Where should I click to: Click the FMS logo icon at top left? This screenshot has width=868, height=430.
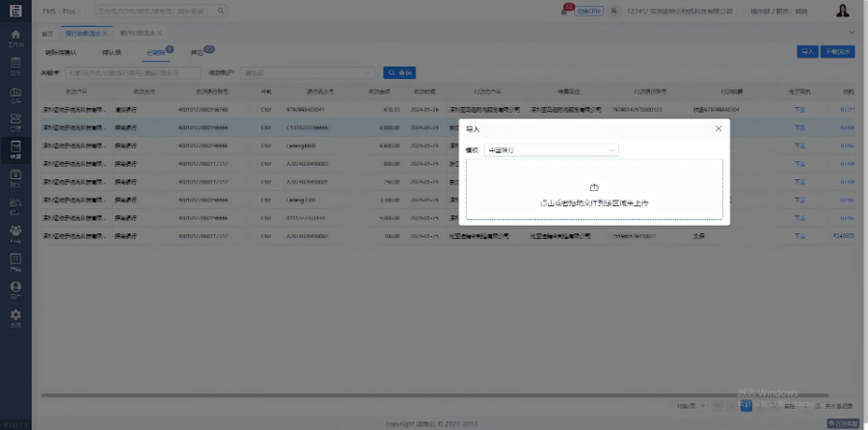pos(14,12)
